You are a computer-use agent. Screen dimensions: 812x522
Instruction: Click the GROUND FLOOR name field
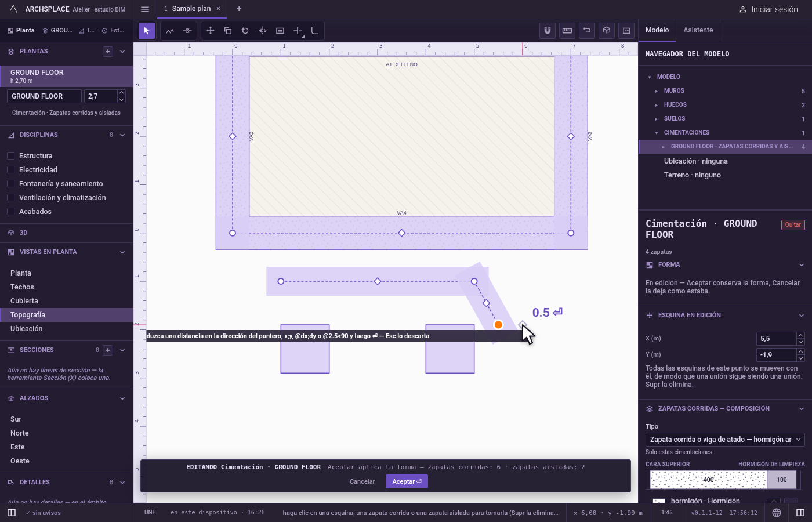(45, 96)
